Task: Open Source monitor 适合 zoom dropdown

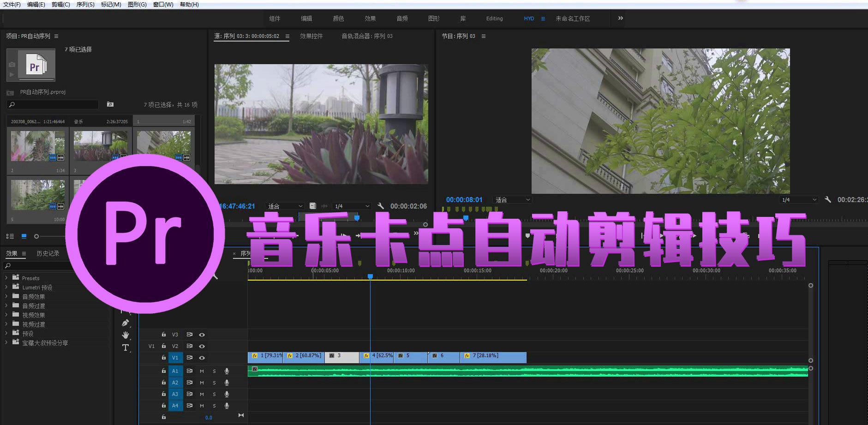Action: click(285, 206)
